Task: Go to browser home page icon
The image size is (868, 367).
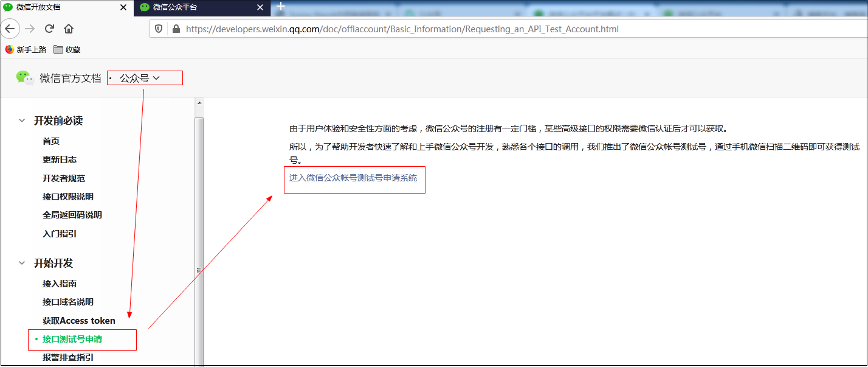Action: (x=69, y=29)
